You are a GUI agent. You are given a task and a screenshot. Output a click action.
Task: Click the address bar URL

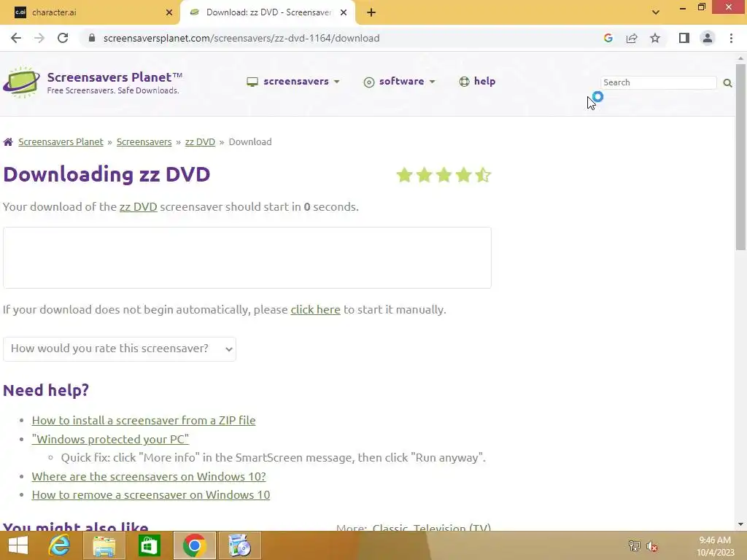click(x=241, y=38)
